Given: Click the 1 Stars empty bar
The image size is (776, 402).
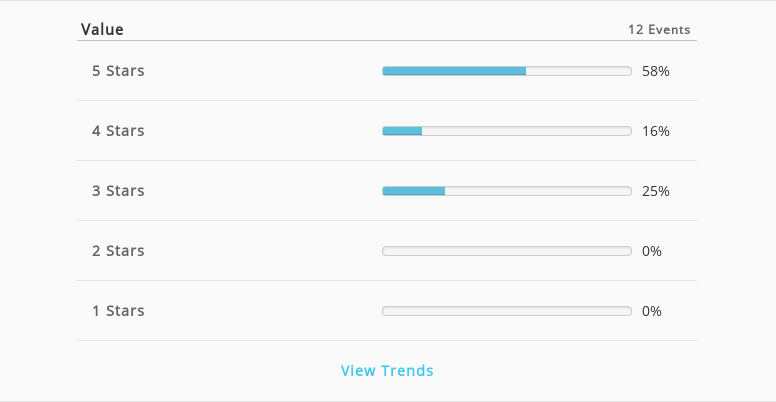Looking at the screenshot, I should point(507,311).
